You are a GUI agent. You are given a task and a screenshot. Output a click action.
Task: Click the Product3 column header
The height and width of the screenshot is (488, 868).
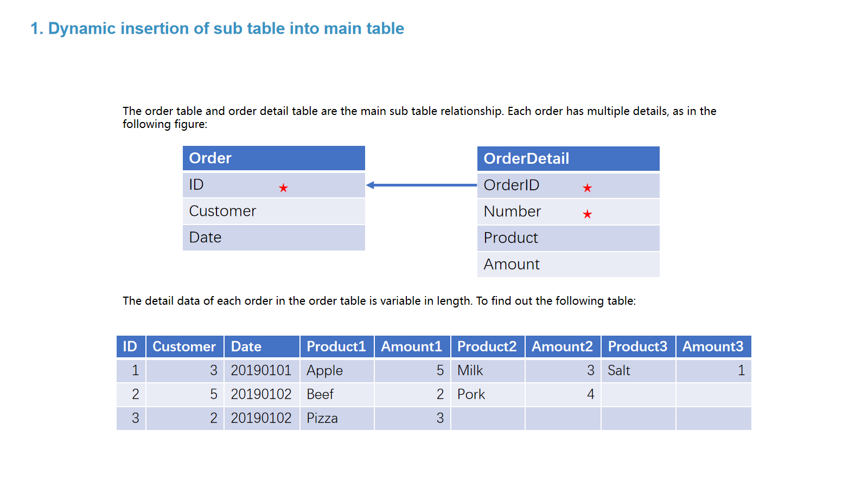coord(637,346)
